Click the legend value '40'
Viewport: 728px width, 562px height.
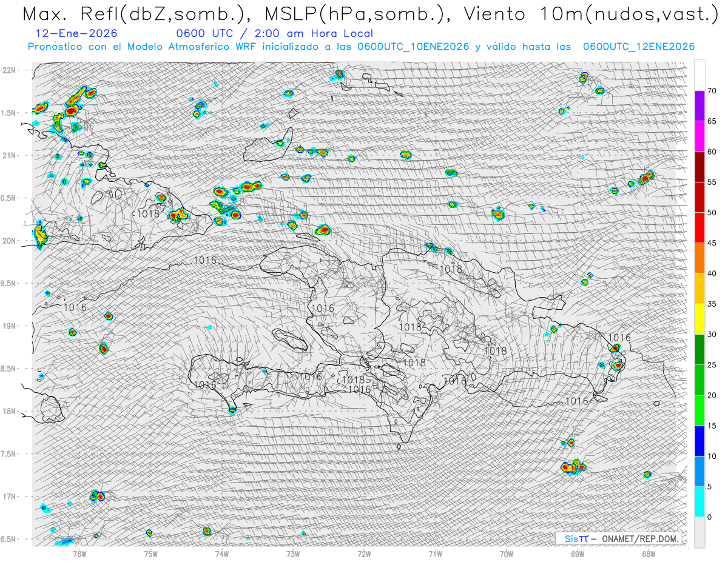(x=712, y=273)
